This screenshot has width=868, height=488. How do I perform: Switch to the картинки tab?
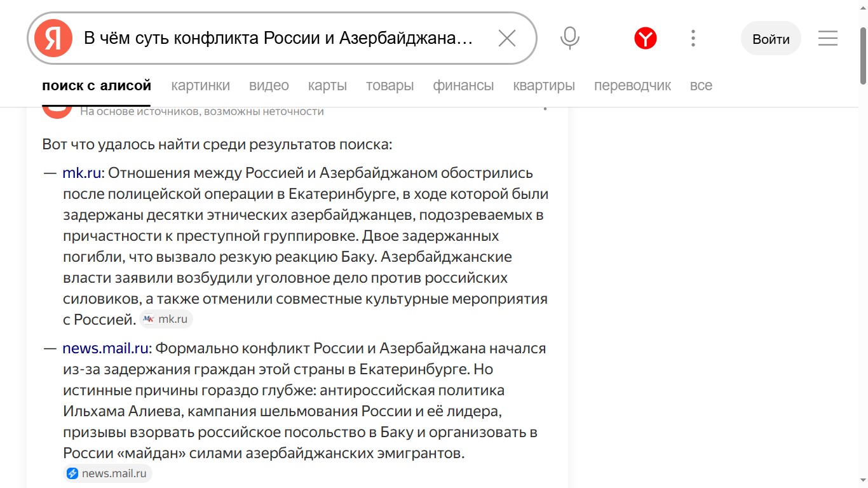click(200, 85)
